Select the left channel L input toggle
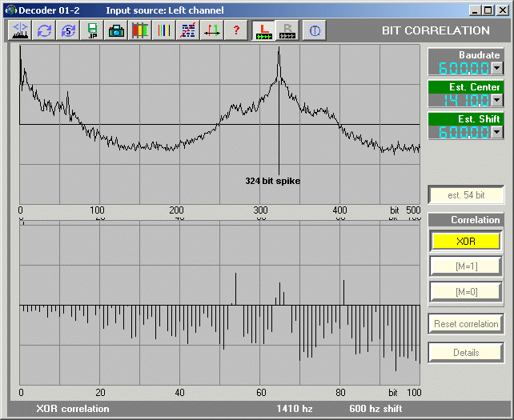The height and width of the screenshot is (420, 514). click(263, 30)
